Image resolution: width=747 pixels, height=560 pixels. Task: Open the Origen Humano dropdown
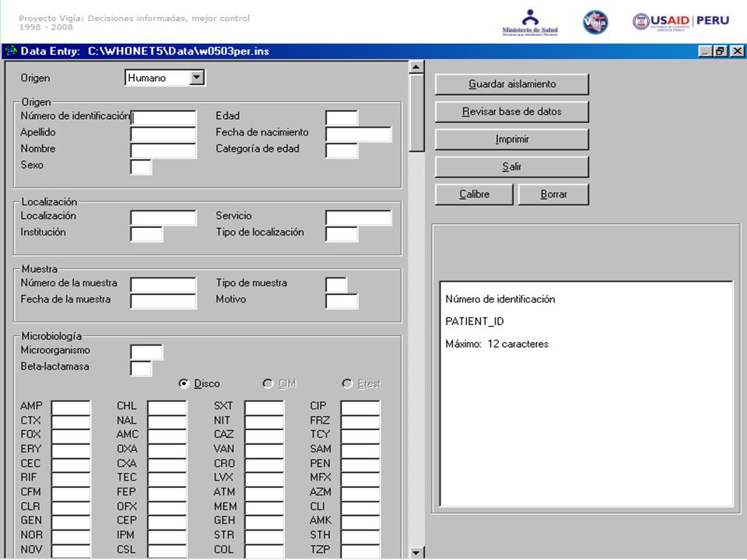(196, 78)
